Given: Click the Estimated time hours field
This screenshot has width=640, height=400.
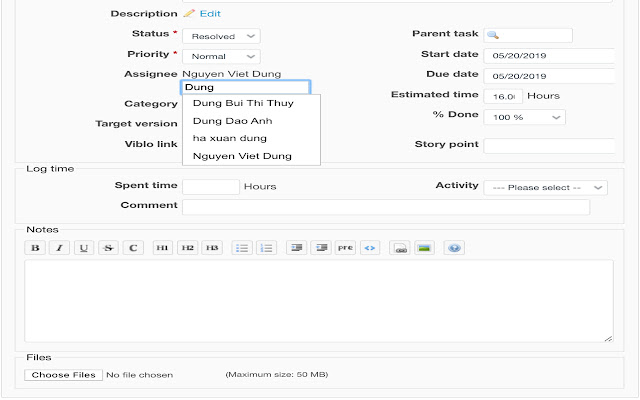Looking at the screenshot, I should click(503, 96).
